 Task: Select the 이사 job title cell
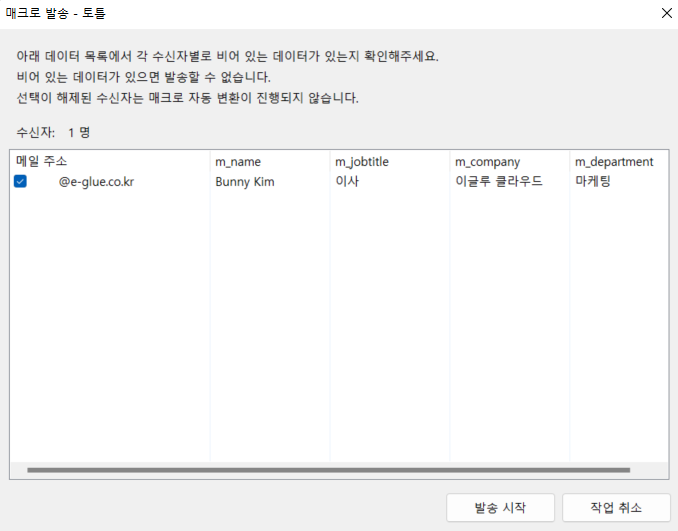[x=347, y=181]
